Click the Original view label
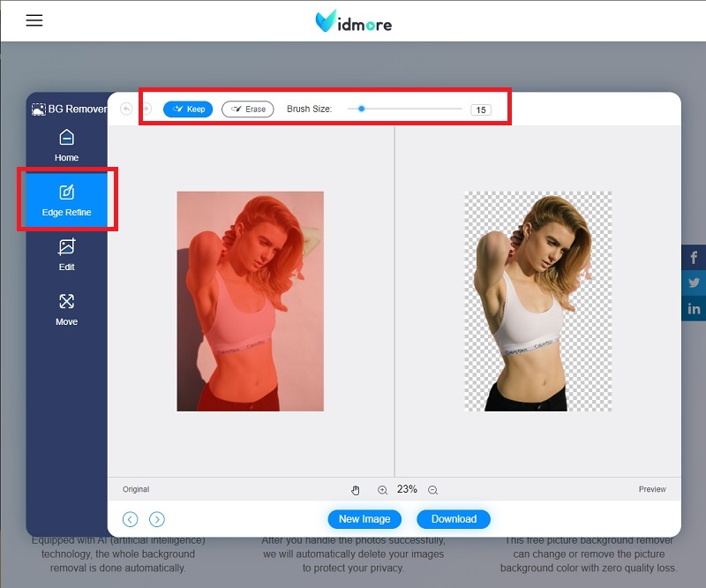Image resolution: width=706 pixels, height=588 pixels. tap(136, 489)
